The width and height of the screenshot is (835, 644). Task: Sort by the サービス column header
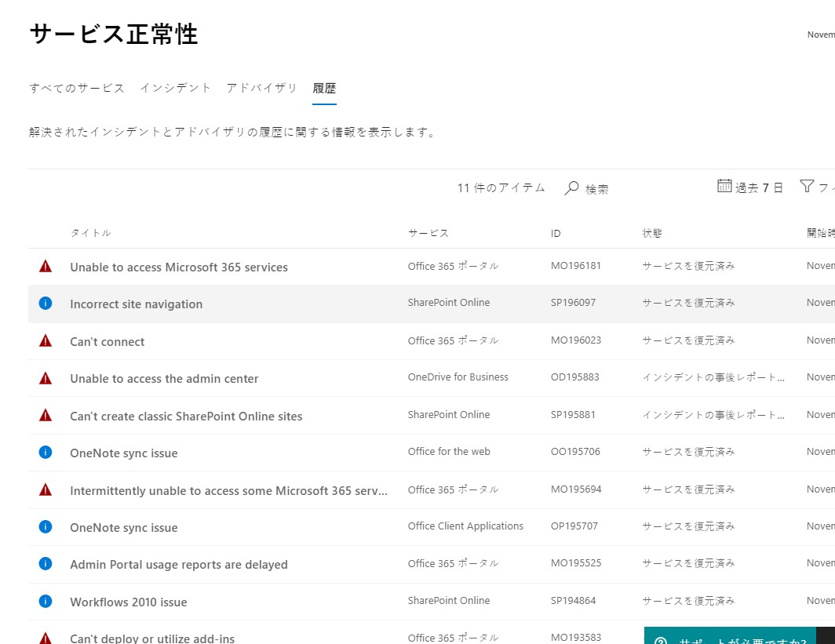(428, 233)
